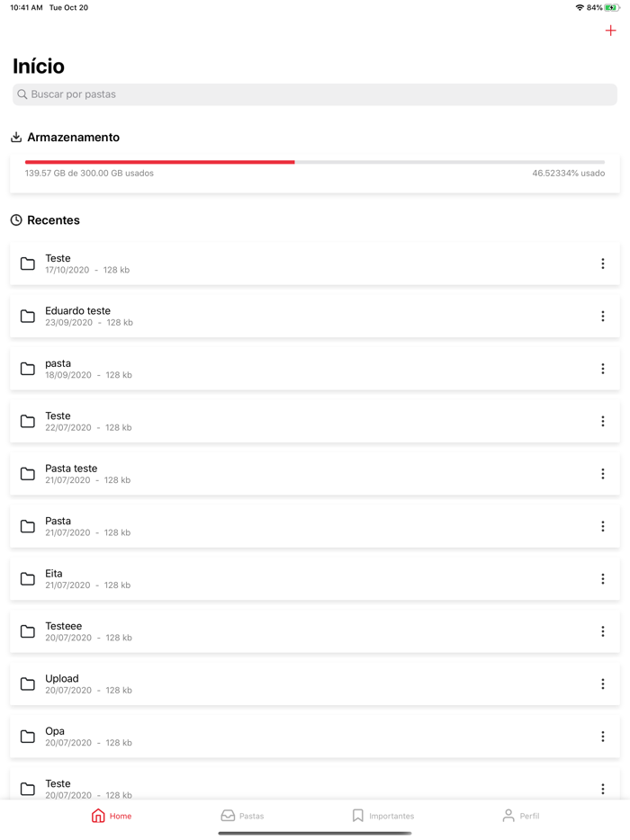Open the Importantes tab

382,816
